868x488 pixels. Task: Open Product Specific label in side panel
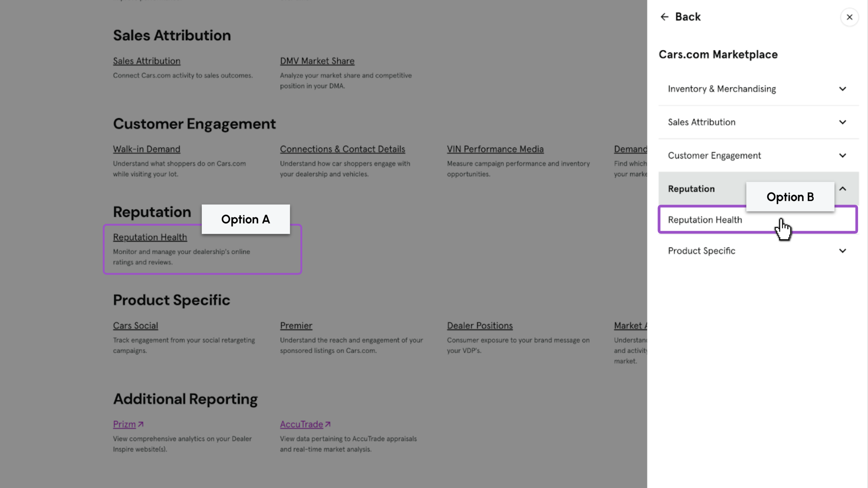coord(702,251)
